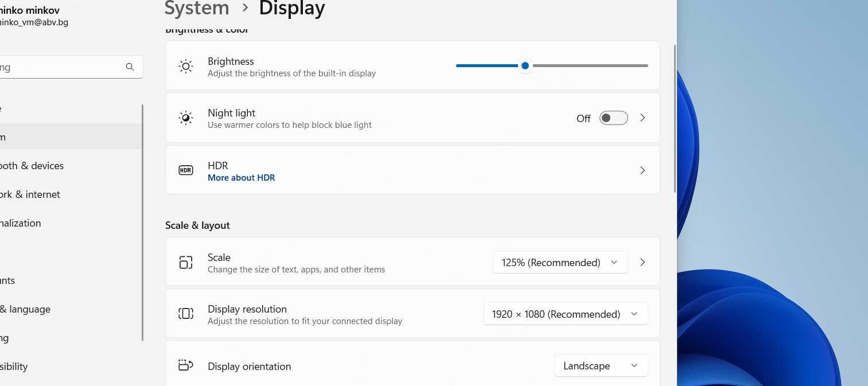The height and width of the screenshot is (386, 868).
Task: Expand Night light settings chevron
Action: [643, 118]
